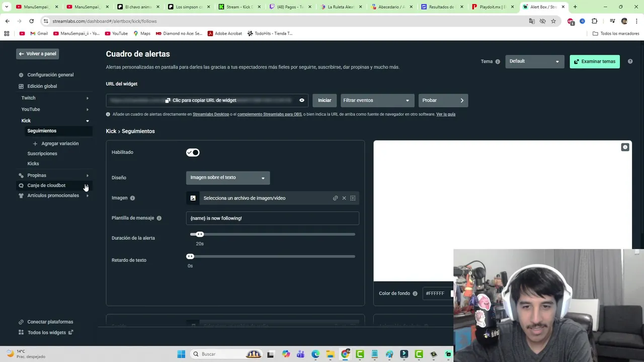Viewport: 644px width, 362px height.
Task: Open the Diseño dropdown
Action: 228,177
